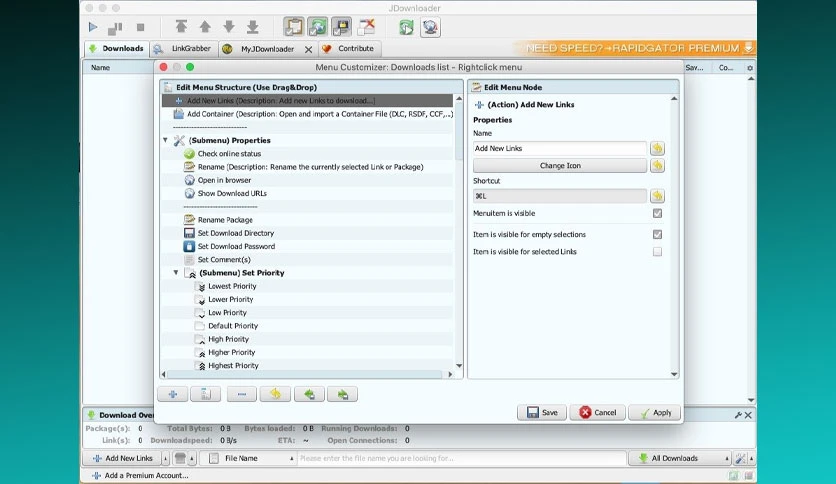Close the Download Overview panel

[x=749, y=415]
